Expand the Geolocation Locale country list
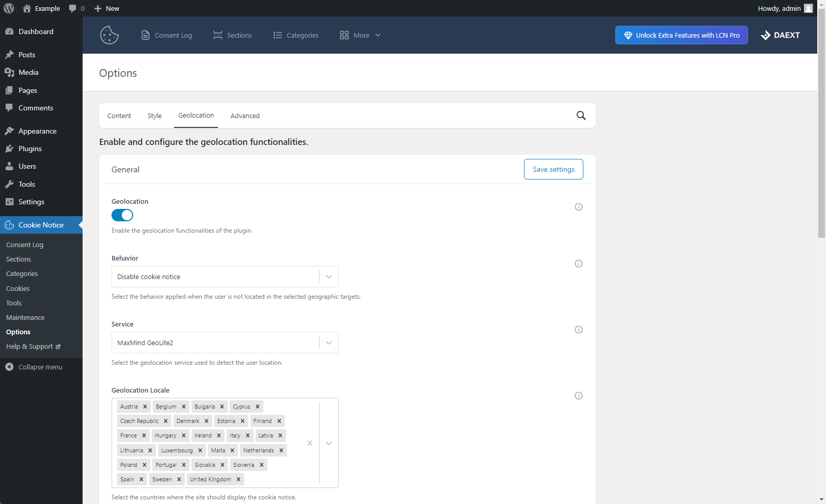 [329, 443]
